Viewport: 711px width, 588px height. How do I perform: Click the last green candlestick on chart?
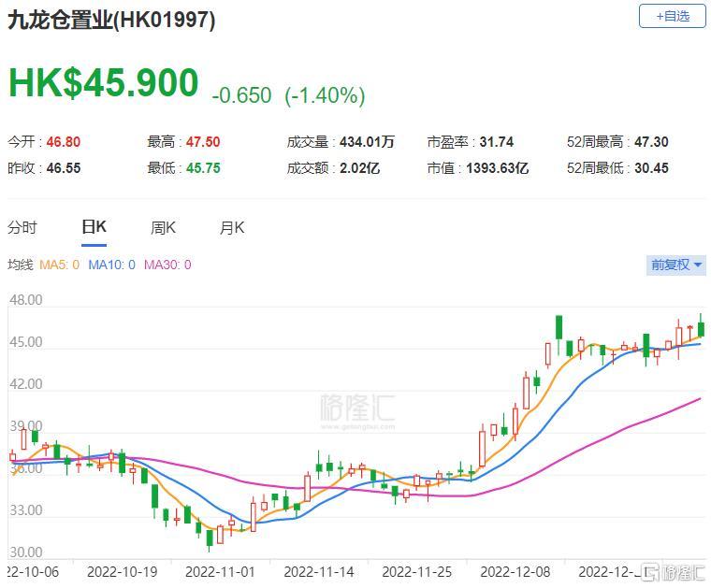[701, 329]
